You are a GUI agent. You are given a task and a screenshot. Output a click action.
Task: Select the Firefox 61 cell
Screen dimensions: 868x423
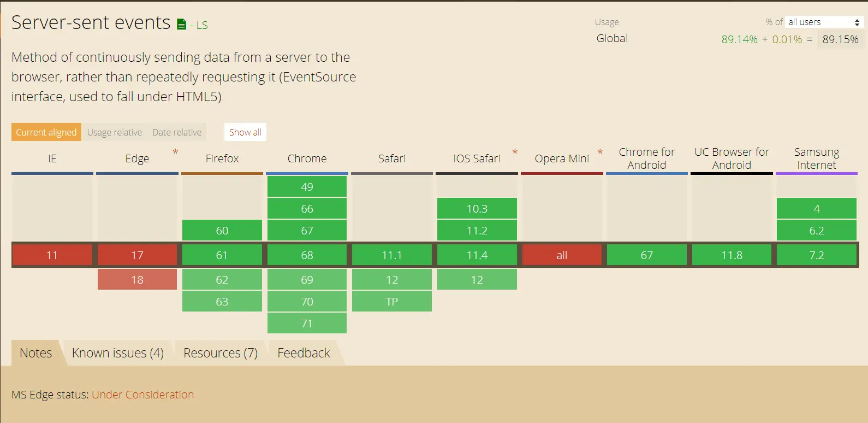point(222,255)
